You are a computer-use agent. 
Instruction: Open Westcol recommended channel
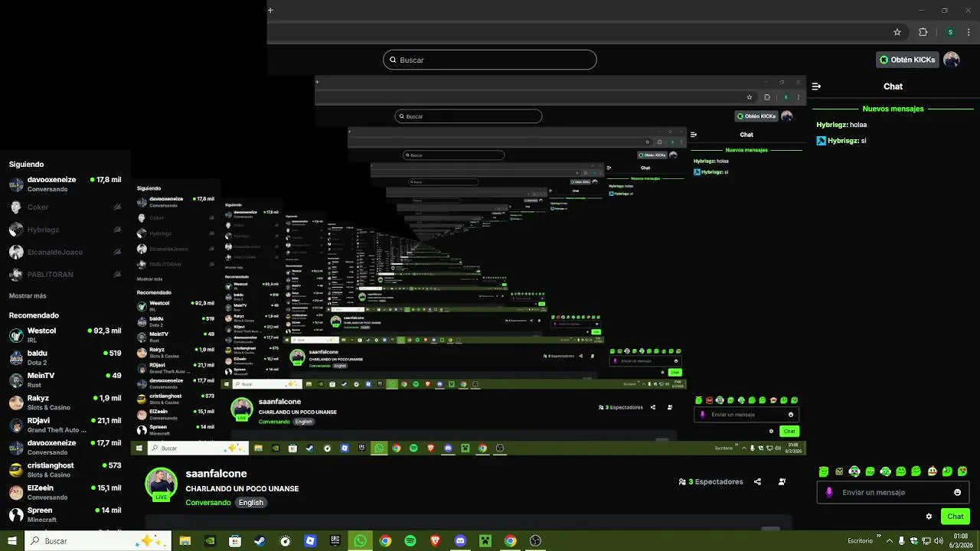coord(65,335)
